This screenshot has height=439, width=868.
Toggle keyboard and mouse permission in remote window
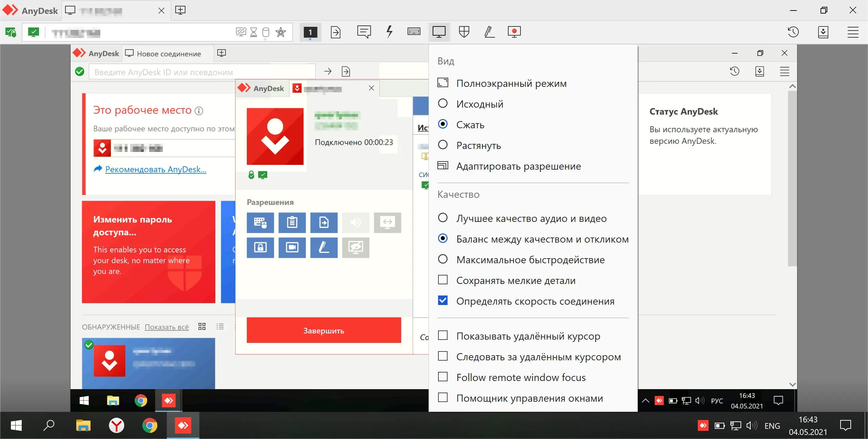(x=260, y=223)
